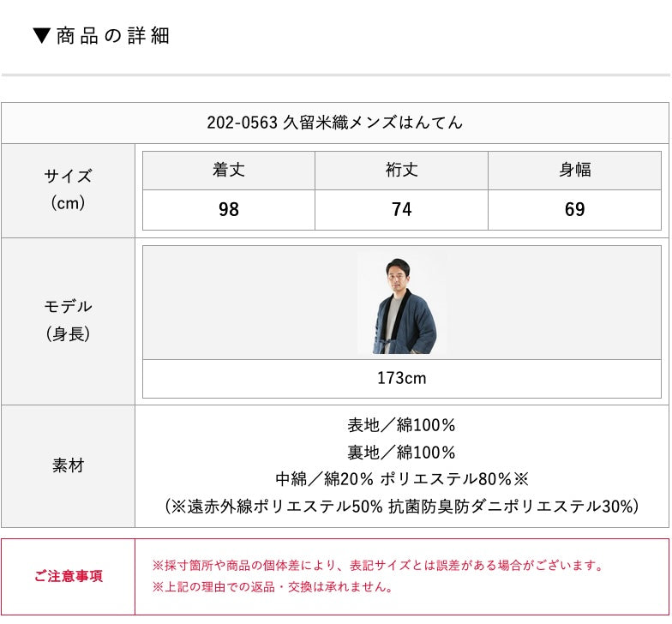Click the モデル (身長) row label
Screen dimensions: 672x624
pyautogui.click(x=68, y=320)
